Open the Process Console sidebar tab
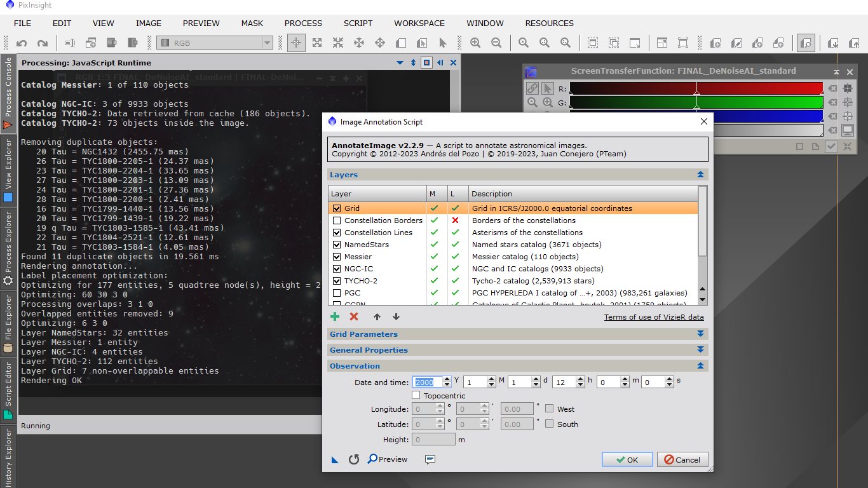 [x=8, y=94]
